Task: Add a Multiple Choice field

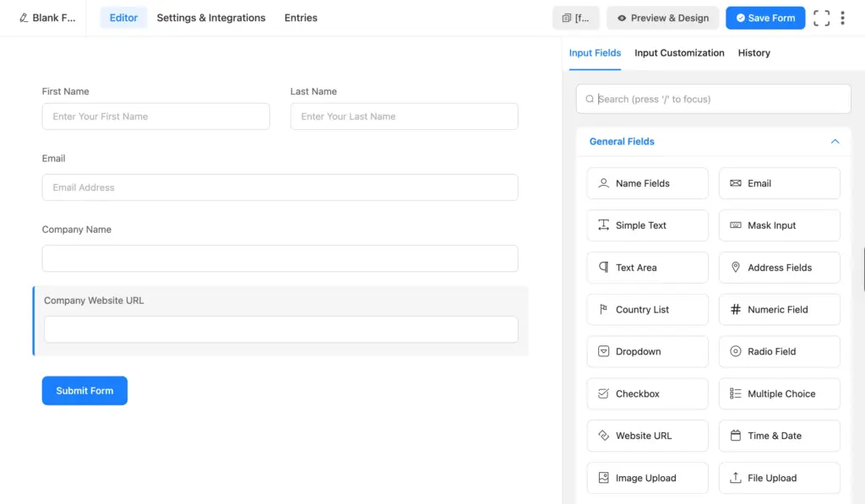Action: [780, 393]
